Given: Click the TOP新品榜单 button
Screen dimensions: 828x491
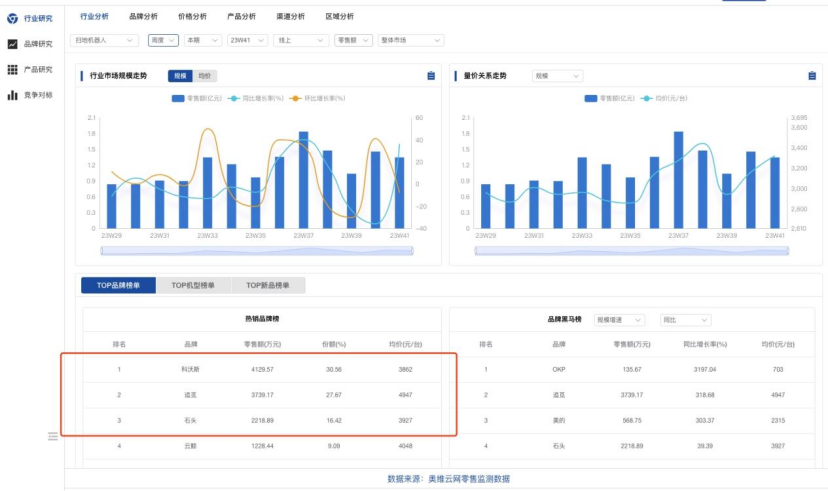Looking at the screenshot, I should click(268, 286).
